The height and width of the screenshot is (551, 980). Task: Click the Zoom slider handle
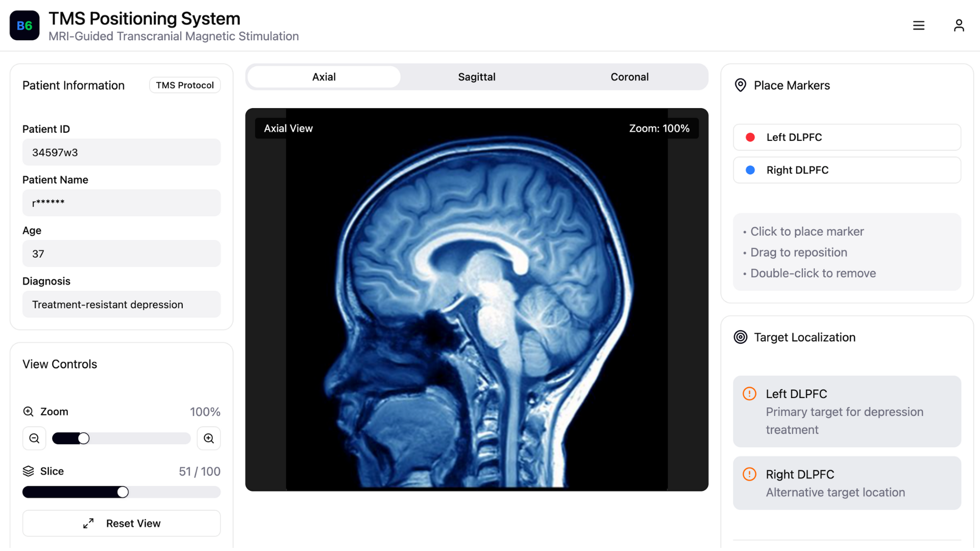pyautogui.click(x=84, y=438)
